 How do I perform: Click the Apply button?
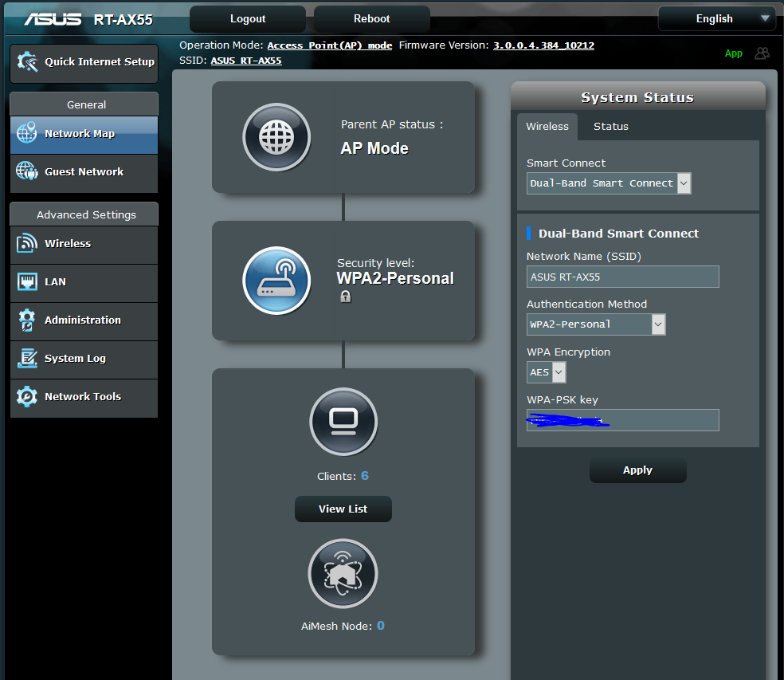coord(637,470)
